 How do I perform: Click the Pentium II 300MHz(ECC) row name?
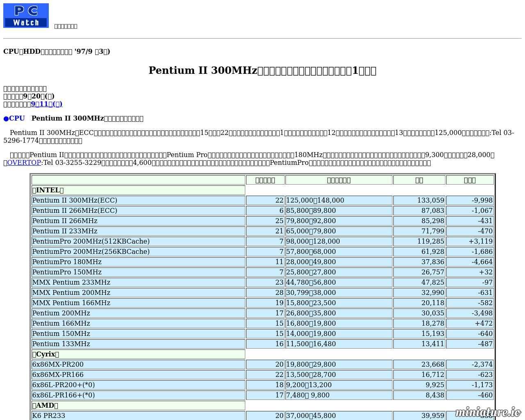[75, 200]
